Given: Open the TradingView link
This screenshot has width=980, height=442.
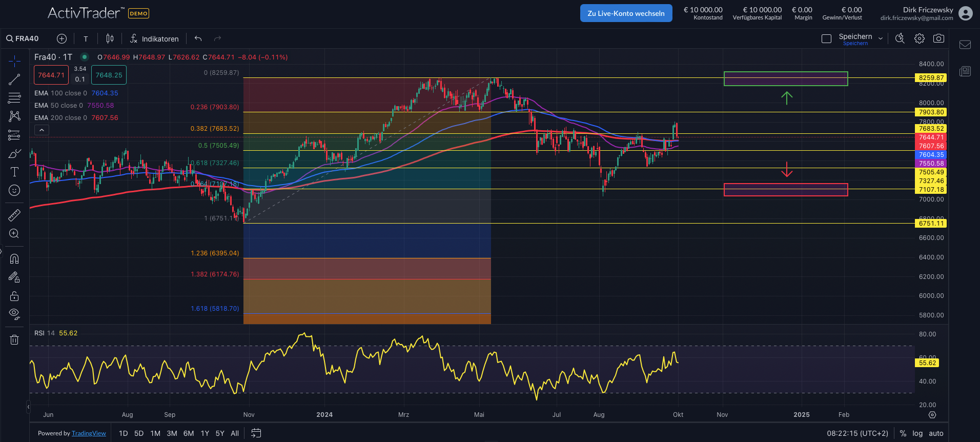Looking at the screenshot, I should tap(89, 433).
